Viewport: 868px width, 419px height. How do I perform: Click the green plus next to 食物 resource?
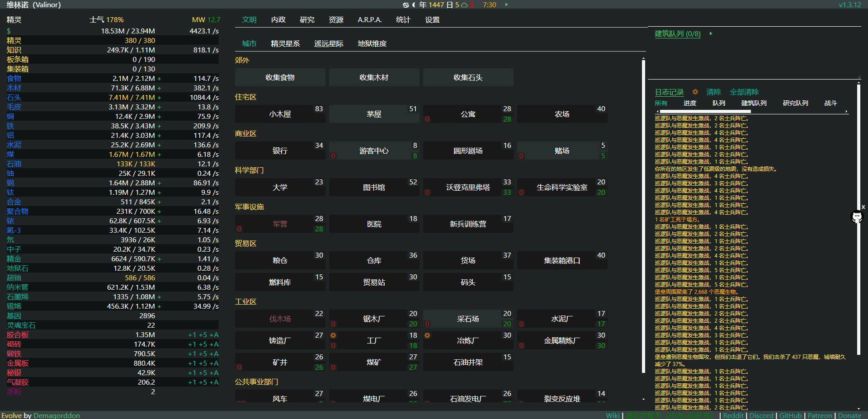[x=159, y=79]
